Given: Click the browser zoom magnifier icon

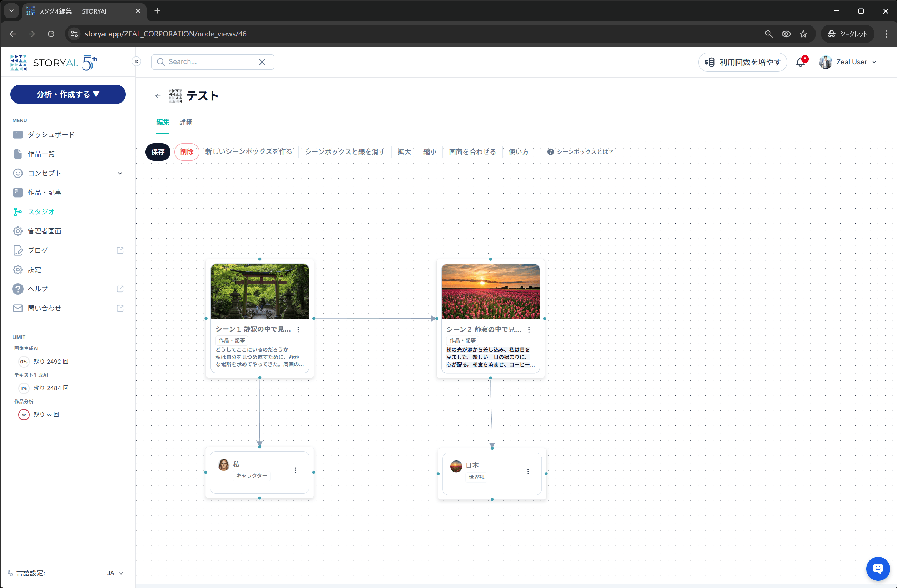Looking at the screenshot, I should [x=768, y=34].
